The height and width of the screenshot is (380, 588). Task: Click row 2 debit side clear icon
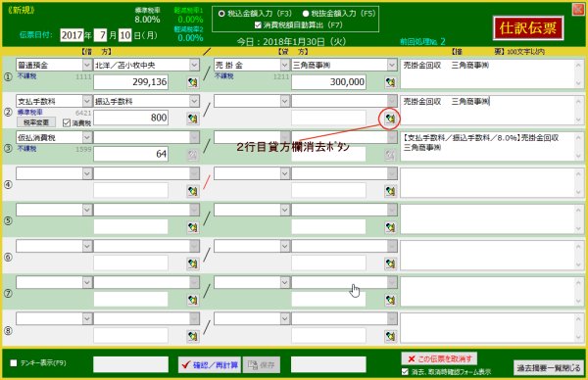click(x=193, y=119)
